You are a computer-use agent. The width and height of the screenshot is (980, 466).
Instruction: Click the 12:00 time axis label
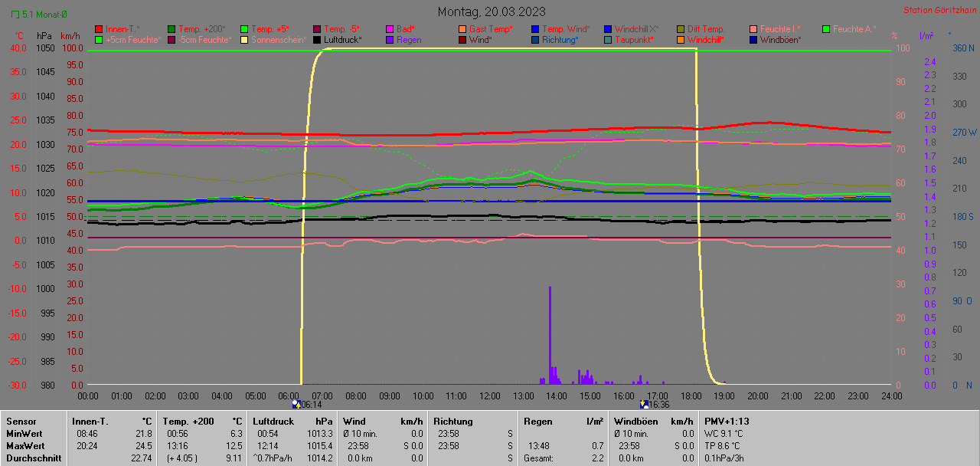(x=489, y=395)
